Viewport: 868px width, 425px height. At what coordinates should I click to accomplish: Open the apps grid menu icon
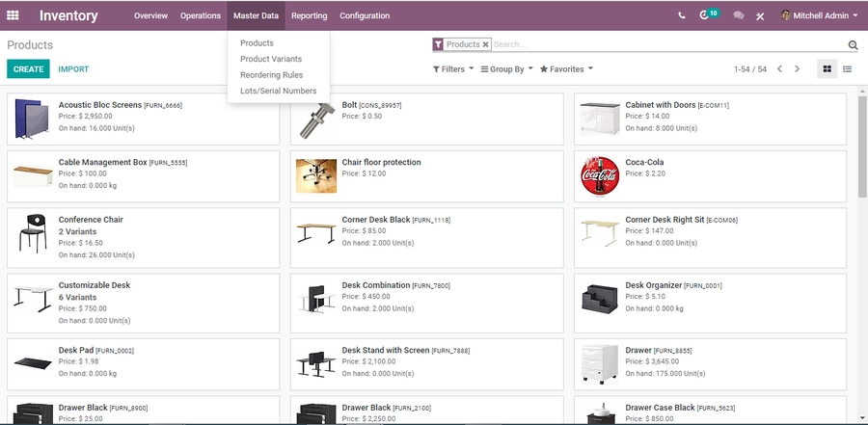tap(14, 15)
